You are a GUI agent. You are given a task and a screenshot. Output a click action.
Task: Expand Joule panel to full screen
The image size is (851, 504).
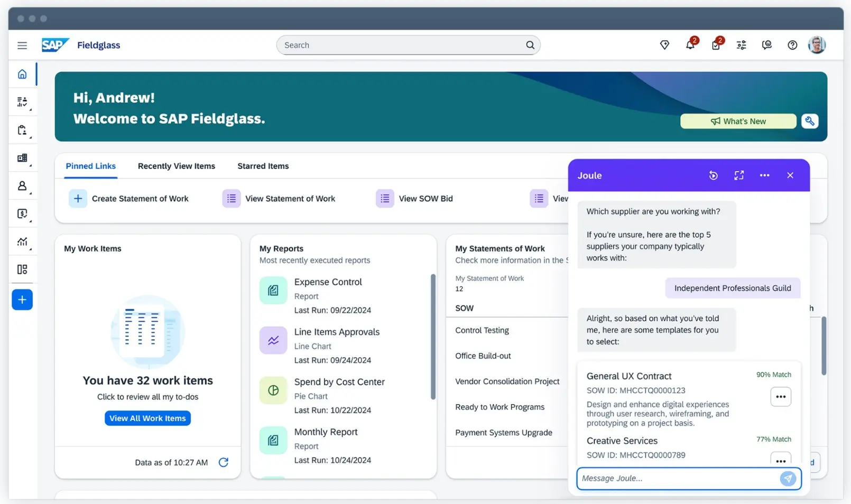738,175
